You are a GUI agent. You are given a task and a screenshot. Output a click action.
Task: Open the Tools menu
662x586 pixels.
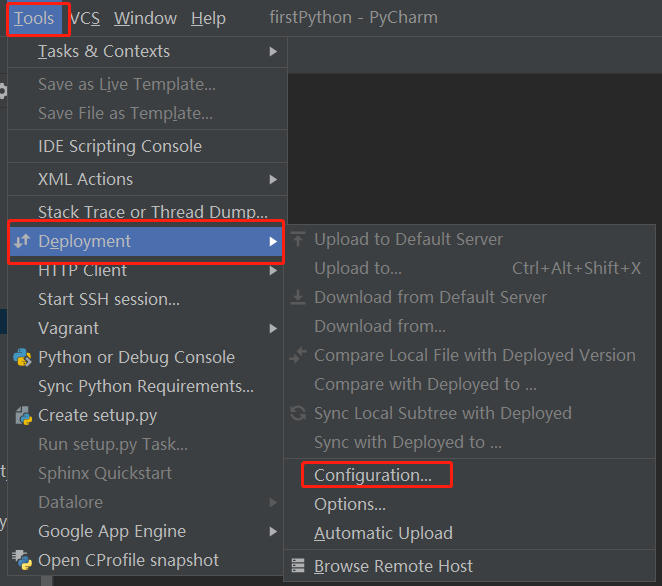pos(34,18)
